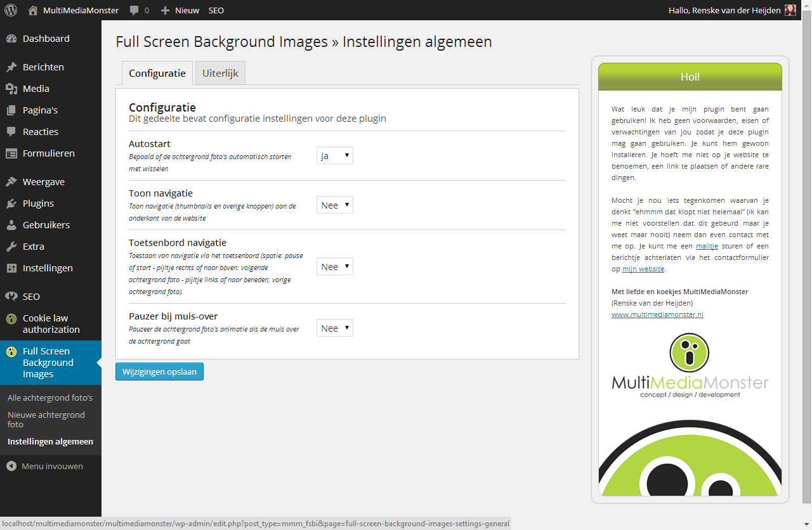
Task: Open SEO in the top admin bar
Action: click(x=216, y=10)
